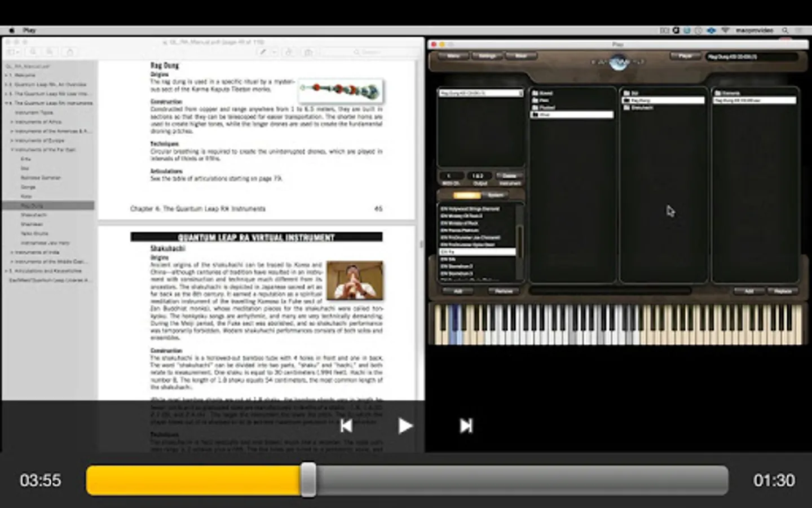Skip to previous video track
Viewport: 812px width, 508px height.
[x=346, y=426]
